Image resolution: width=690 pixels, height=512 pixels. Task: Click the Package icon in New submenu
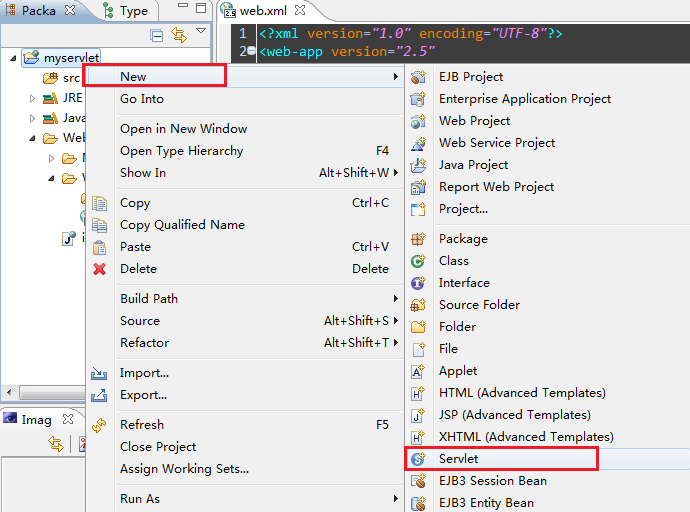coord(418,239)
